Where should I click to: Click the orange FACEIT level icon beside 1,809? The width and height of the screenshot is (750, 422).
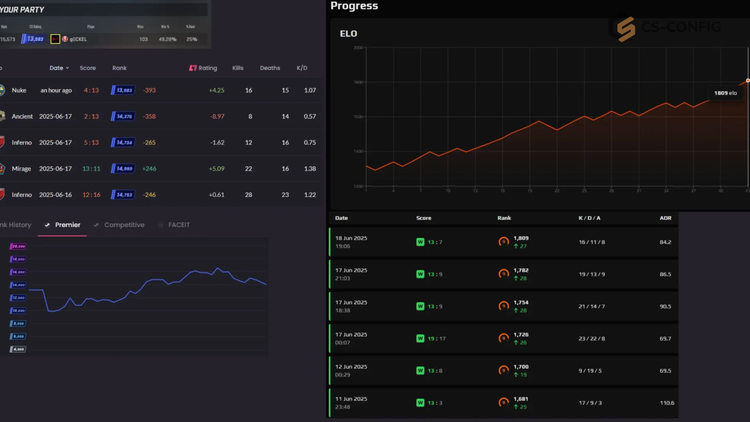[x=503, y=242]
